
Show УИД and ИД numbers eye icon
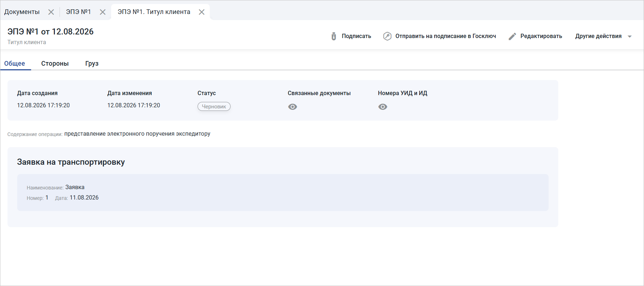[383, 107]
